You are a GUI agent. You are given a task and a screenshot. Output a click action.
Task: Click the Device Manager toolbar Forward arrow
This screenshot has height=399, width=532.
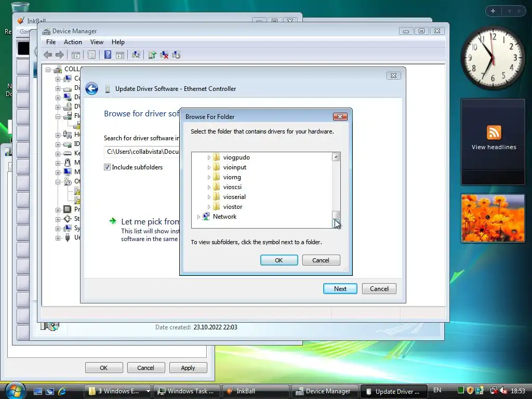click(60, 55)
